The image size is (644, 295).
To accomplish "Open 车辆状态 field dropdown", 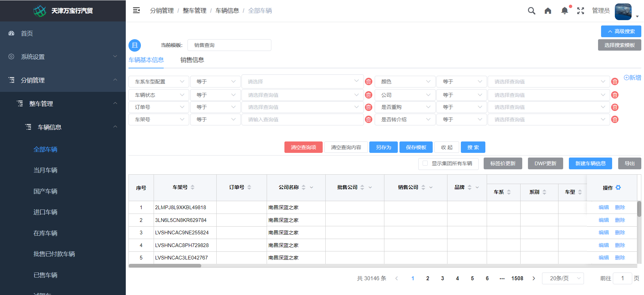I will click(x=158, y=95).
